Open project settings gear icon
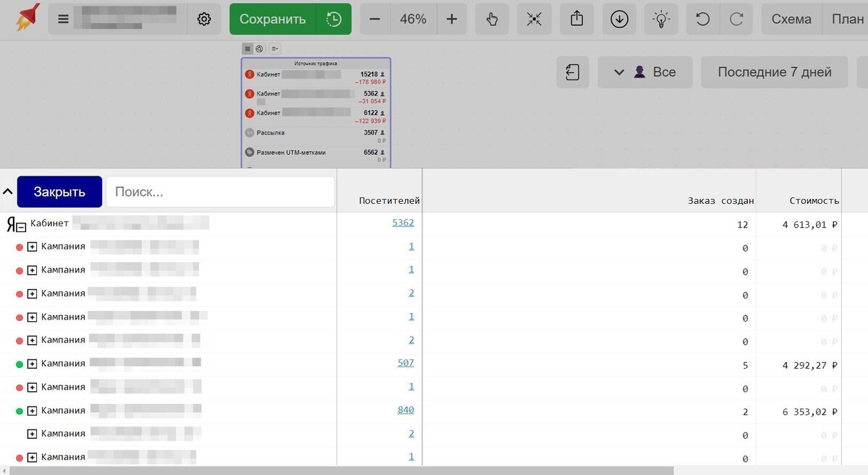The image size is (868, 475). 204,19
